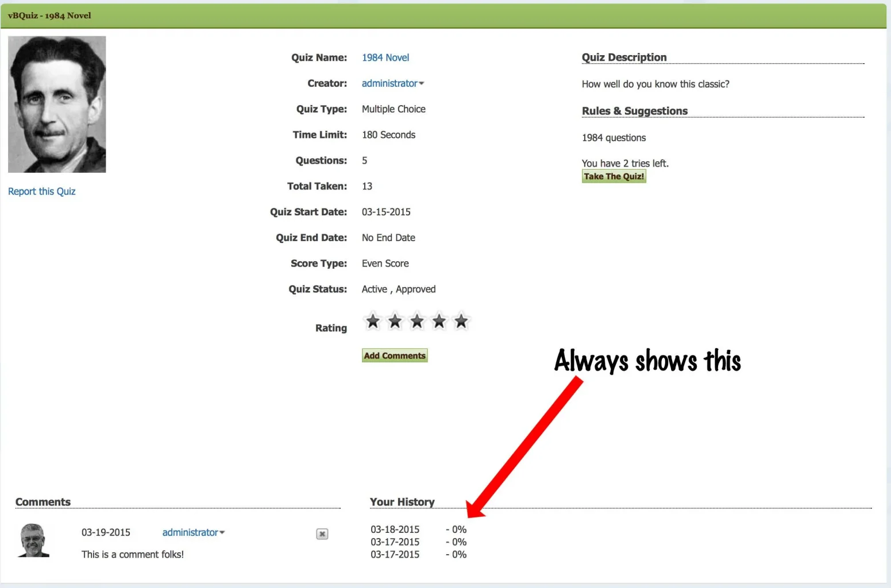The image size is (891, 588).
Task: Click the vBQuiz - 1984 Novel header
Action: [49, 16]
